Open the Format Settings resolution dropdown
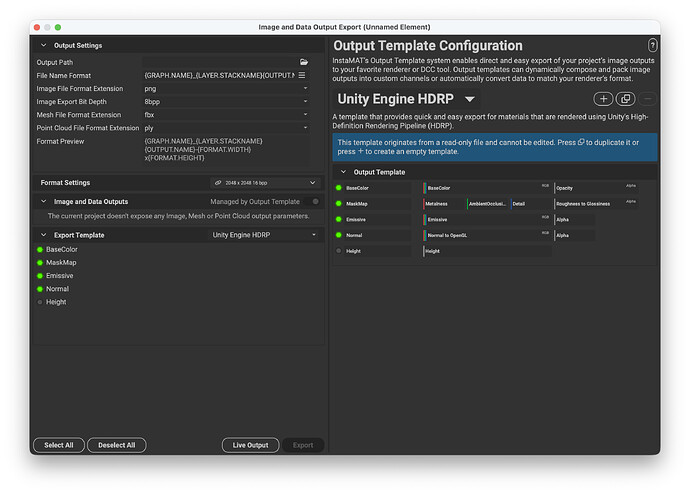The width and height of the screenshot is (690, 494). click(265, 183)
